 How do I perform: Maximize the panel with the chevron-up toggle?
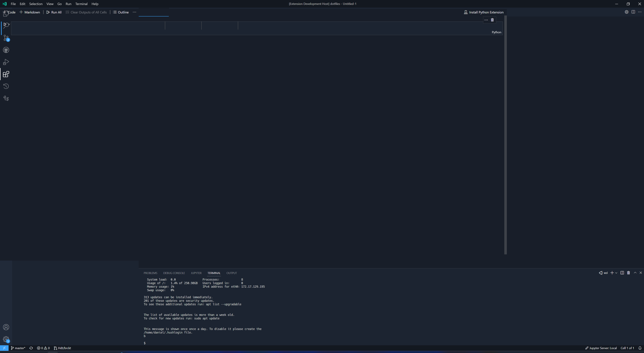[x=635, y=273]
